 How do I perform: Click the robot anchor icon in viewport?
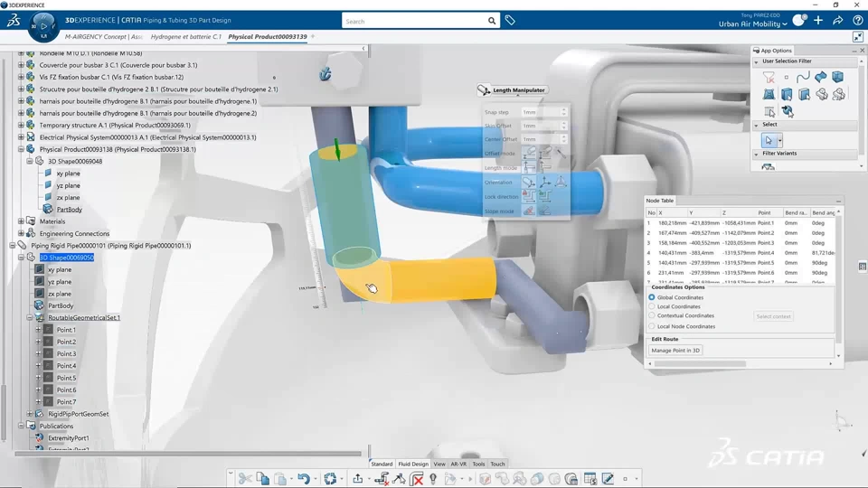pos(325,73)
